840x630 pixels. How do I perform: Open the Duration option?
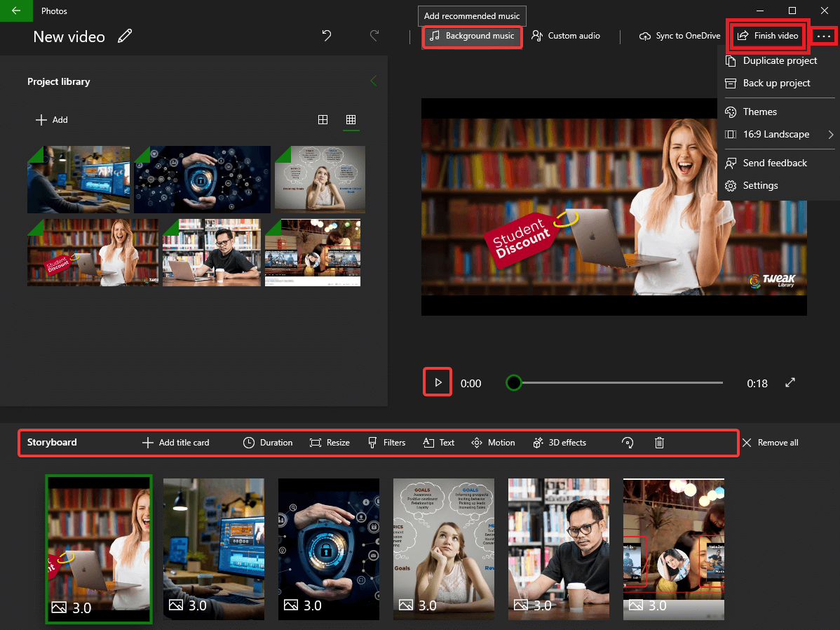click(268, 443)
